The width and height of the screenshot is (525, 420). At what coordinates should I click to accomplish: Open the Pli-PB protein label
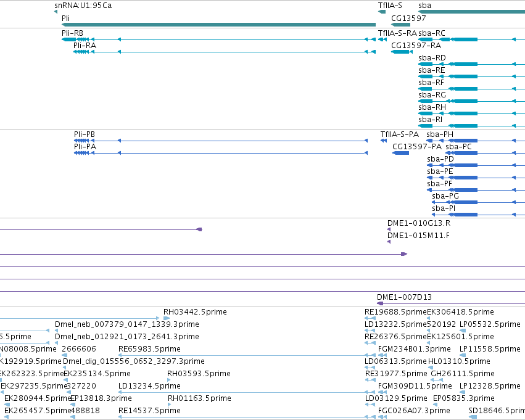tap(85, 134)
